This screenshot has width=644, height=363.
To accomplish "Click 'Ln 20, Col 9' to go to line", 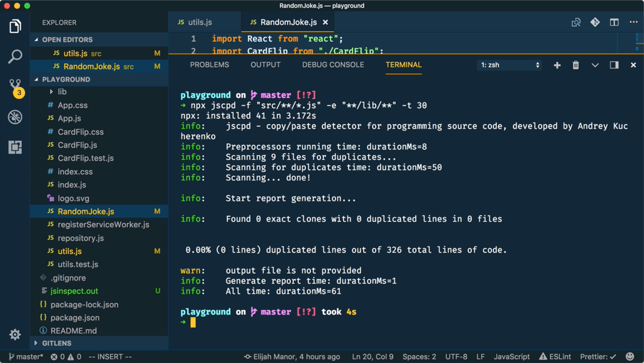I will [372, 356].
